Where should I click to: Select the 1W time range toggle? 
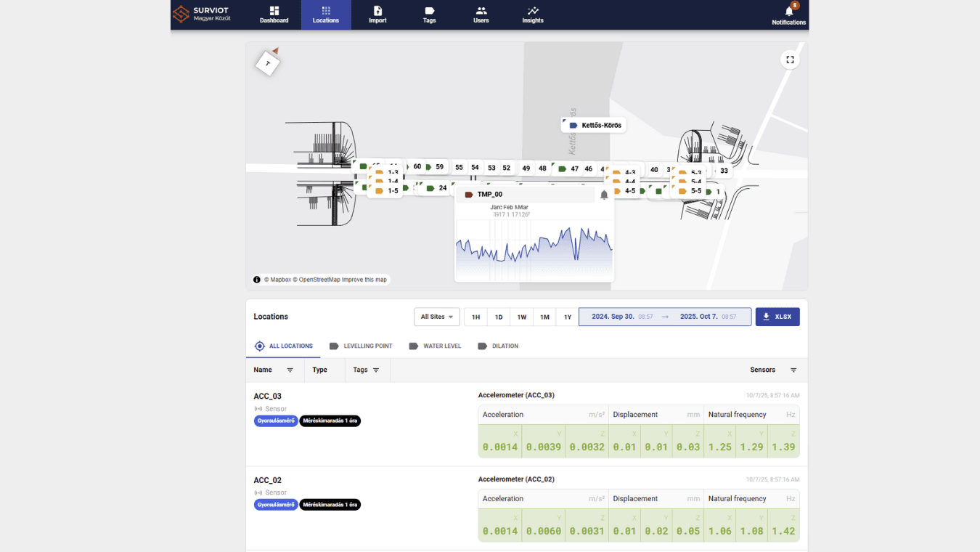(x=521, y=317)
